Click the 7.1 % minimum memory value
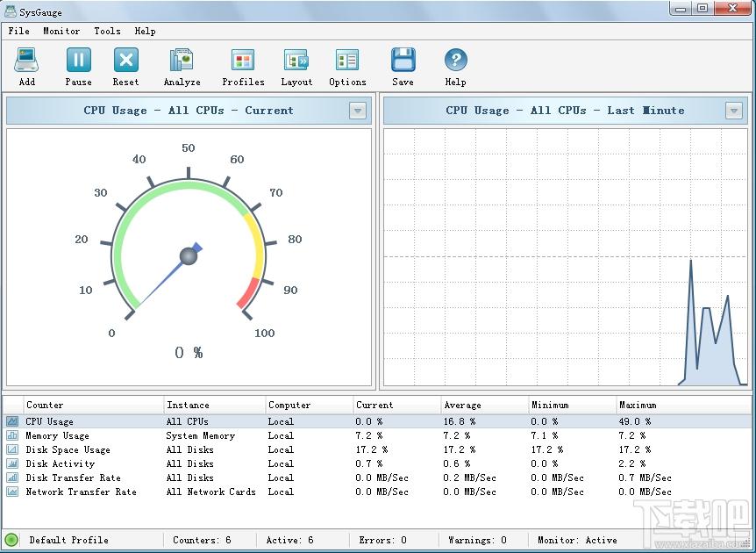The height and width of the screenshot is (553, 756). pos(545,435)
